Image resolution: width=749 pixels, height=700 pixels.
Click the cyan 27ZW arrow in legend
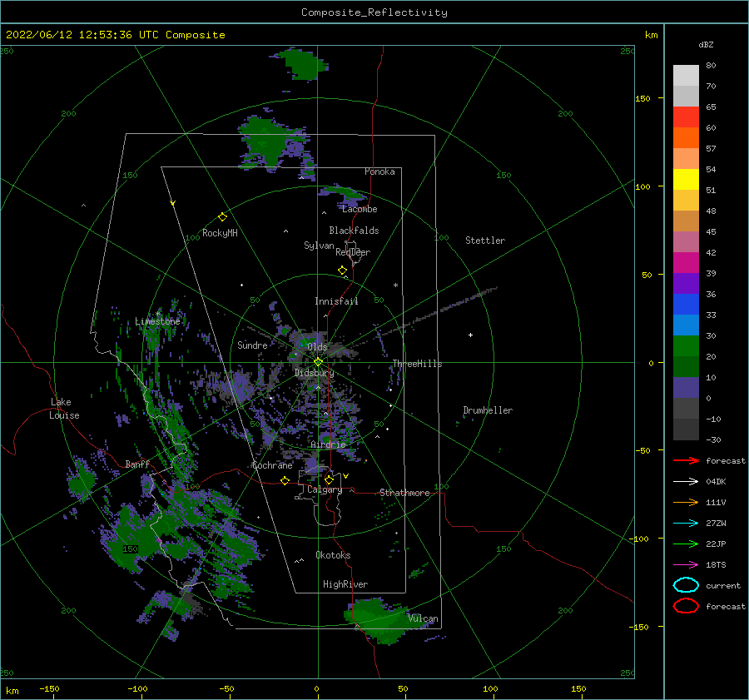686,524
